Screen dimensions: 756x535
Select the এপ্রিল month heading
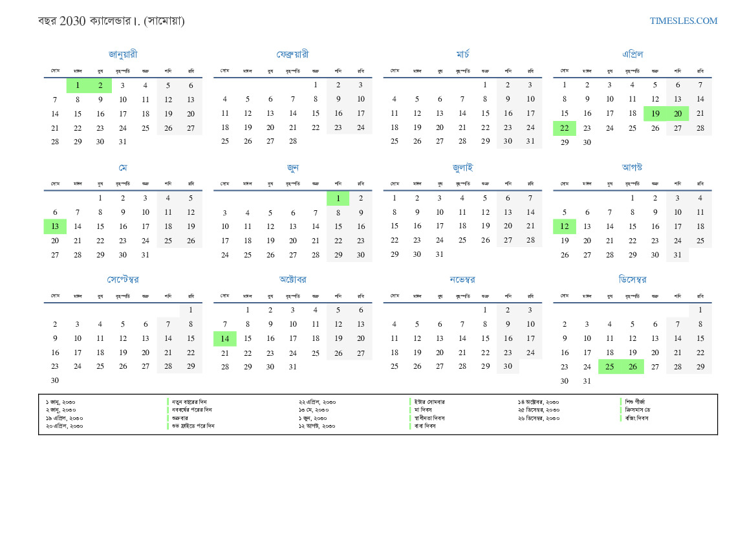pos(632,54)
